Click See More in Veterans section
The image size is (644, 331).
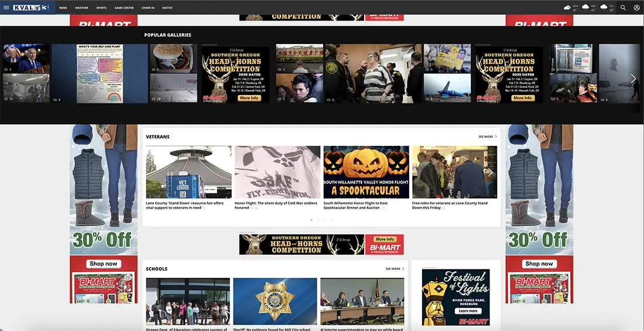[488, 137]
